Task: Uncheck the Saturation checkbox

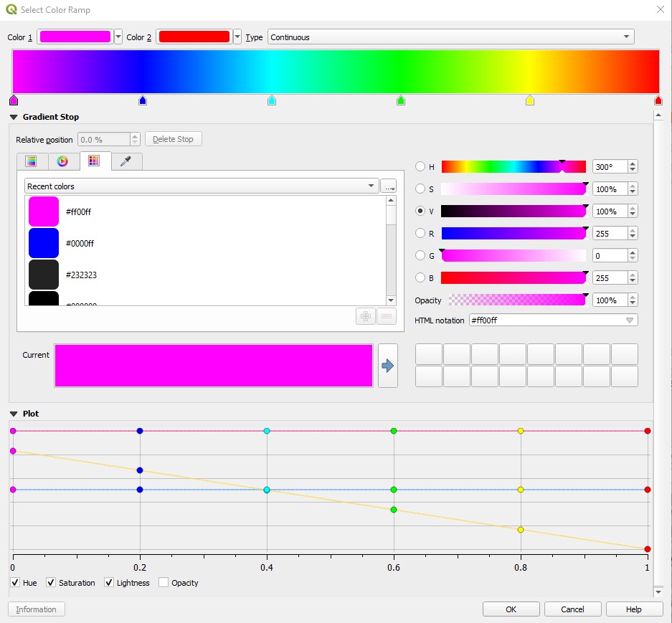Action: (50, 583)
